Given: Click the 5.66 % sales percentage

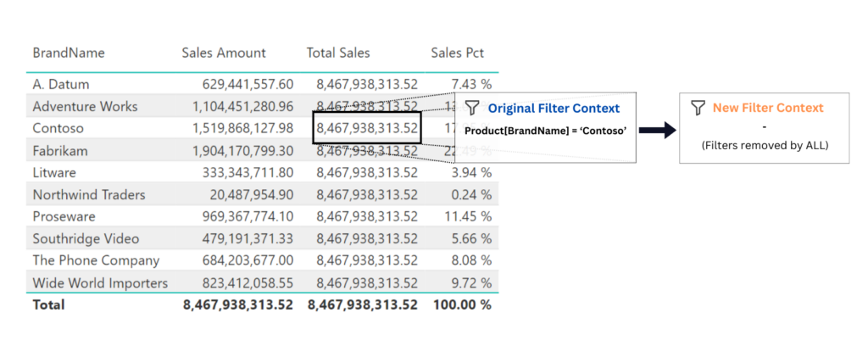Looking at the screenshot, I should tap(471, 239).
